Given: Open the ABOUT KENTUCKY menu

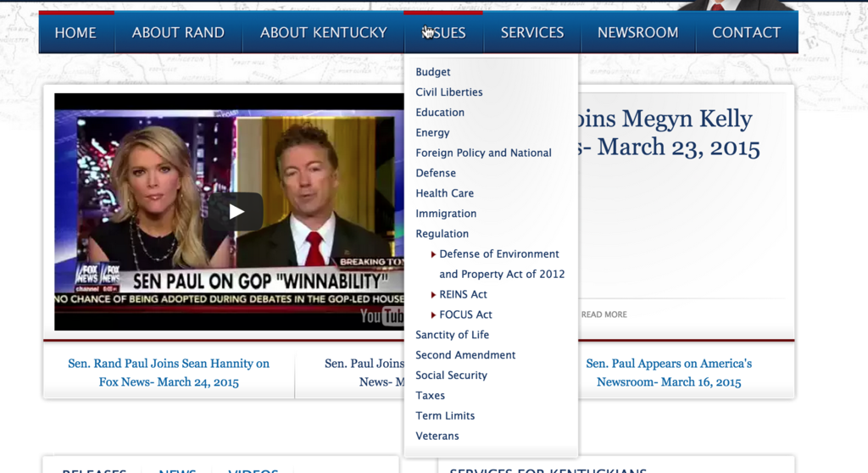Looking at the screenshot, I should (x=324, y=33).
